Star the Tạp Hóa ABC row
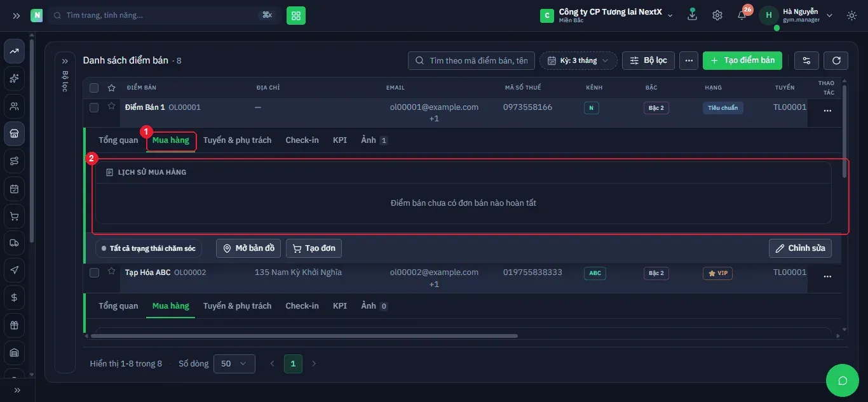The width and height of the screenshot is (868, 402). tap(112, 272)
